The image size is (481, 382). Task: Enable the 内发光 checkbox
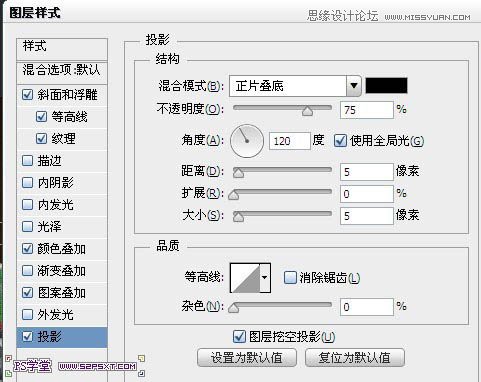point(27,205)
